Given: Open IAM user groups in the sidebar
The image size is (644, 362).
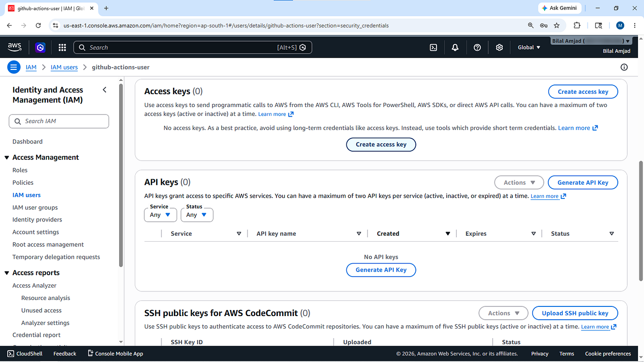Looking at the screenshot, I should point(35,207).
